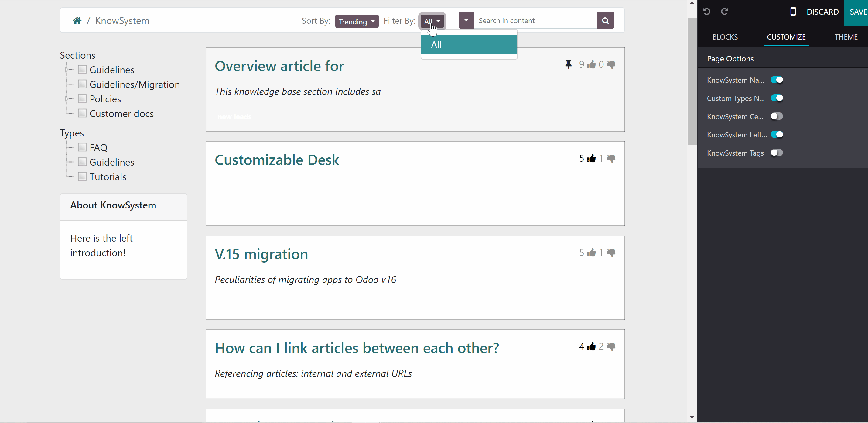868x423 pixels.
Task: Open the Customizable Desk article
Action: pyautogui.click(x=277, y=160)
